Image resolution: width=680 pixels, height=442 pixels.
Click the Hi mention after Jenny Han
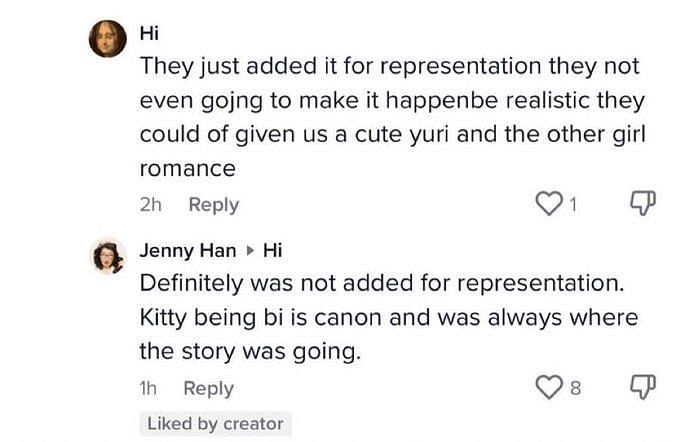[272, 251]
